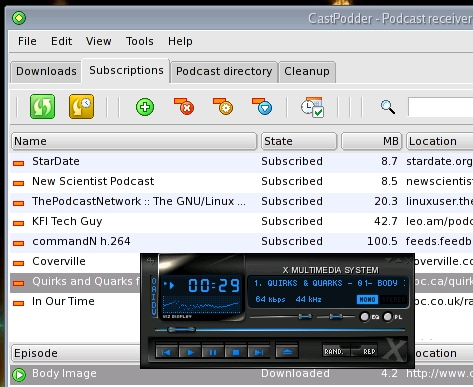Image resolution: width=473 pixels, height=387 pixels.
Task: Select the Coverville subscription
Action: [x=75, y=262]
